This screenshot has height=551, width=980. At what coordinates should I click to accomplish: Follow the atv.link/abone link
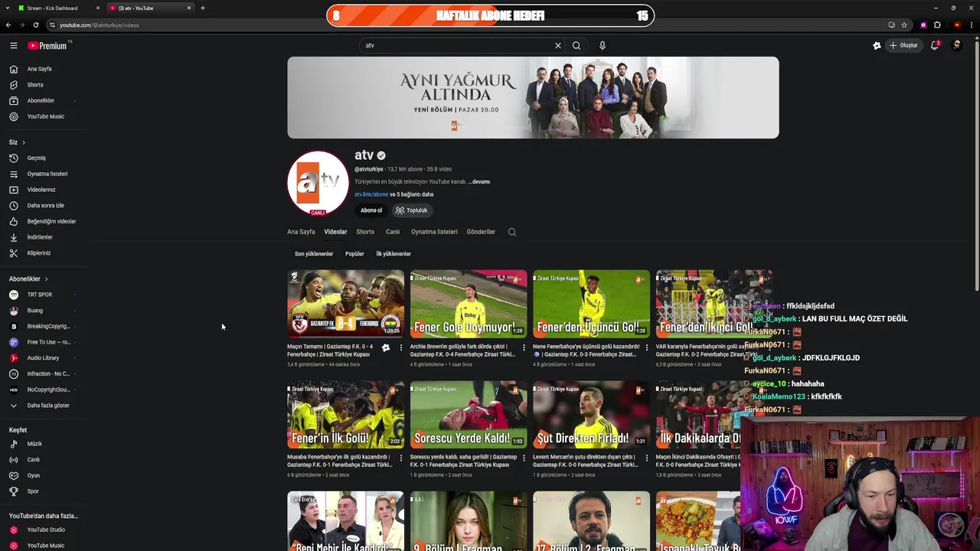coord(371,194)
